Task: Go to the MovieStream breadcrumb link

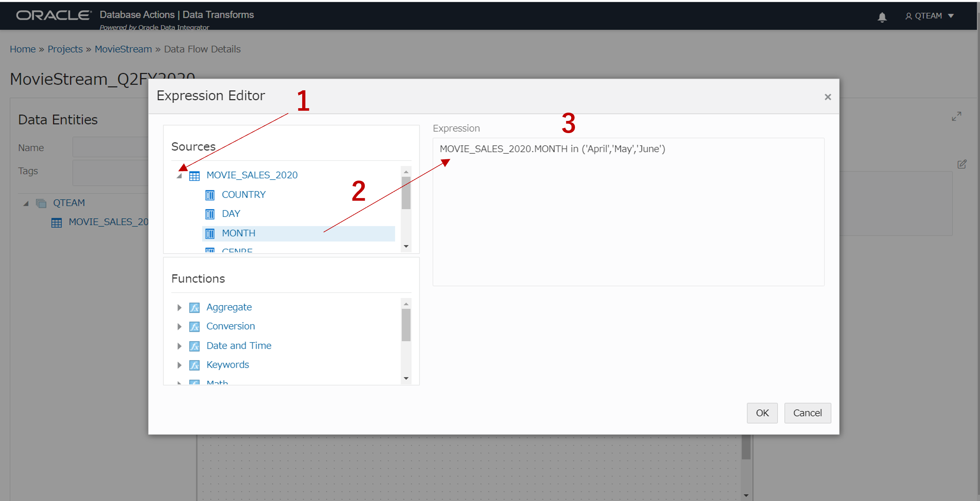Action: [123, 49]
